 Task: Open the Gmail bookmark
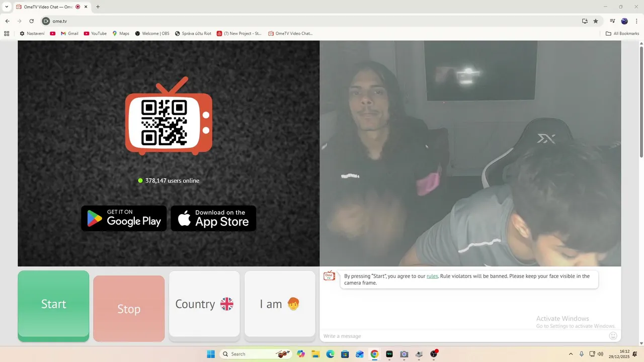[69, 34]
